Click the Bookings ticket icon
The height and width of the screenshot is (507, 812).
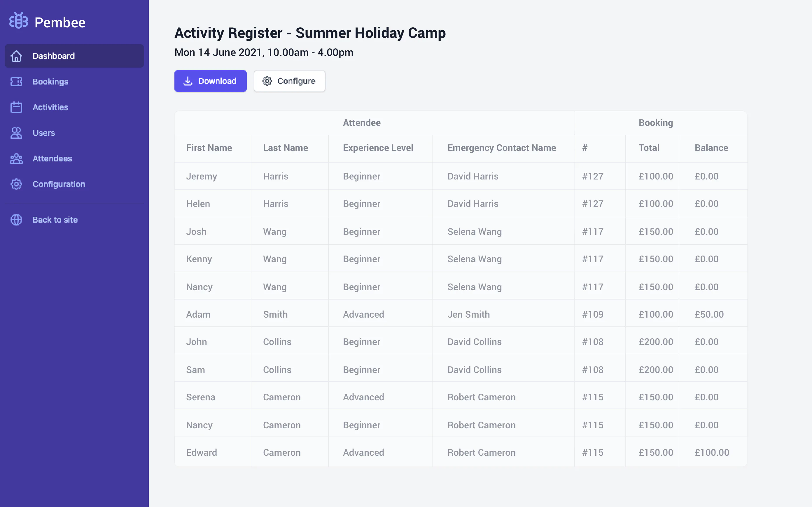[x=16, y=82]
